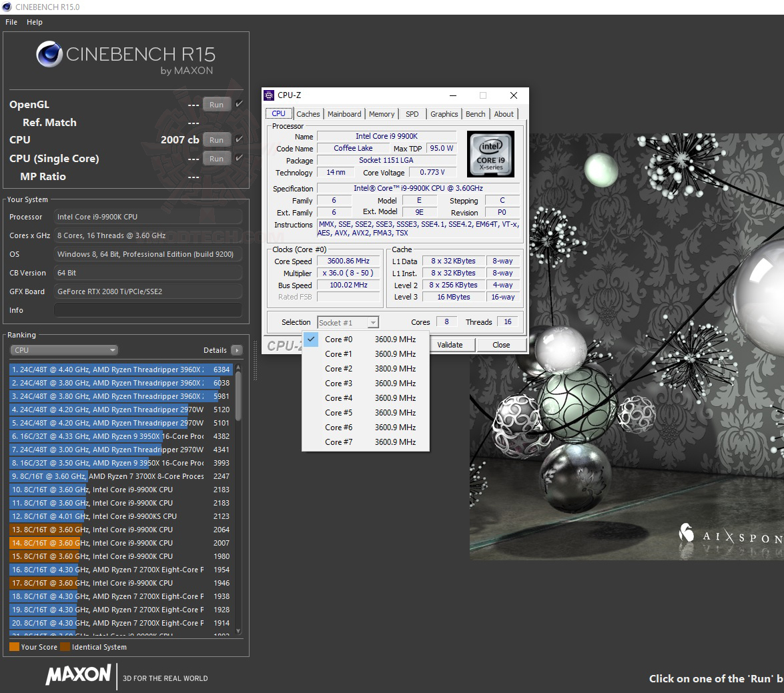Click the Core Speed 3600.86 MHz value
Viewport: 784px width, 693px height.
pos(348,261)
